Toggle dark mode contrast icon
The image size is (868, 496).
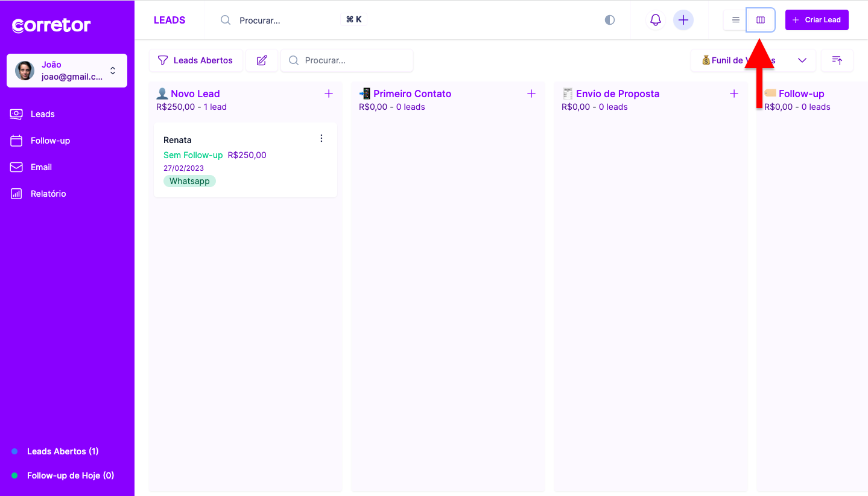tap(610, 20)
